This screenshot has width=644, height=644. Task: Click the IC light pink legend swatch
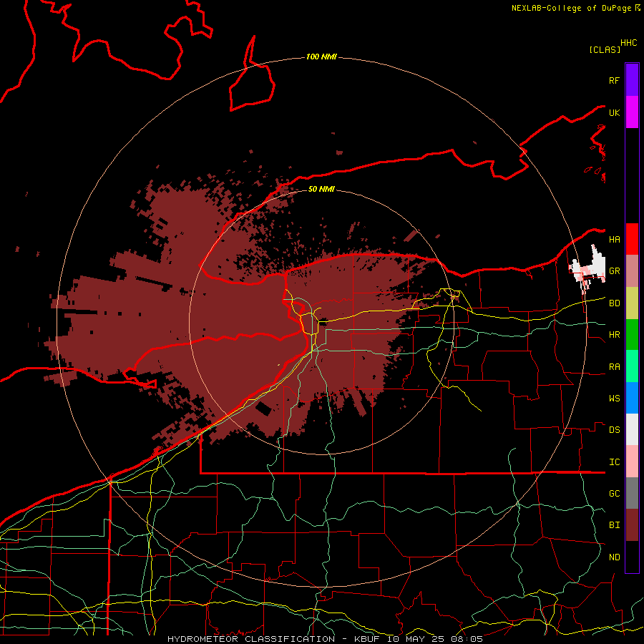pos(632,462)
